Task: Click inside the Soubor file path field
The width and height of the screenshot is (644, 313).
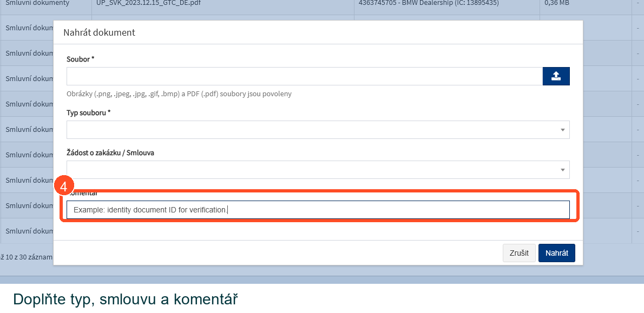Action: tap(304, 76)
